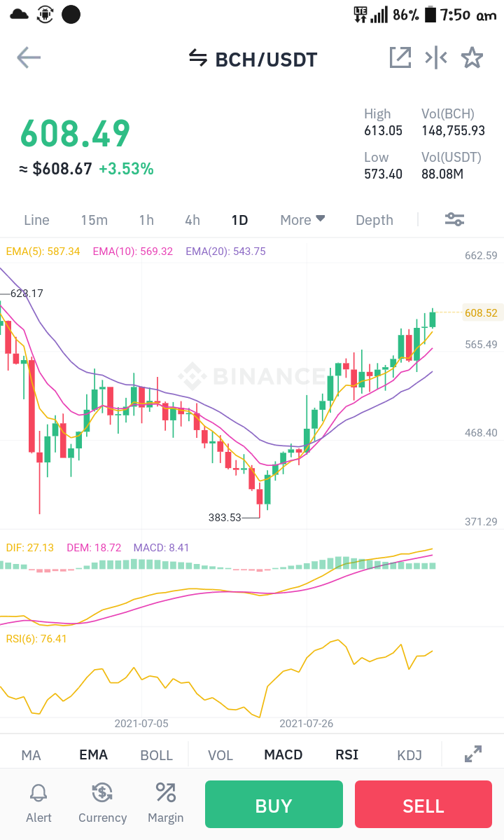The width and height of the screenshot is (504, 840).
Task: Open the Currency exchange icon
Action: point(102,804)
